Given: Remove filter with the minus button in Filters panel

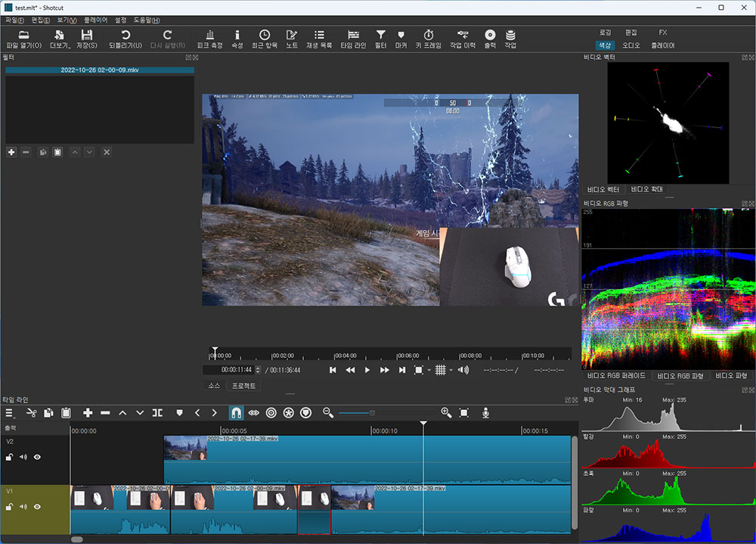Looking at the screenshot, I should pos(26,152).
